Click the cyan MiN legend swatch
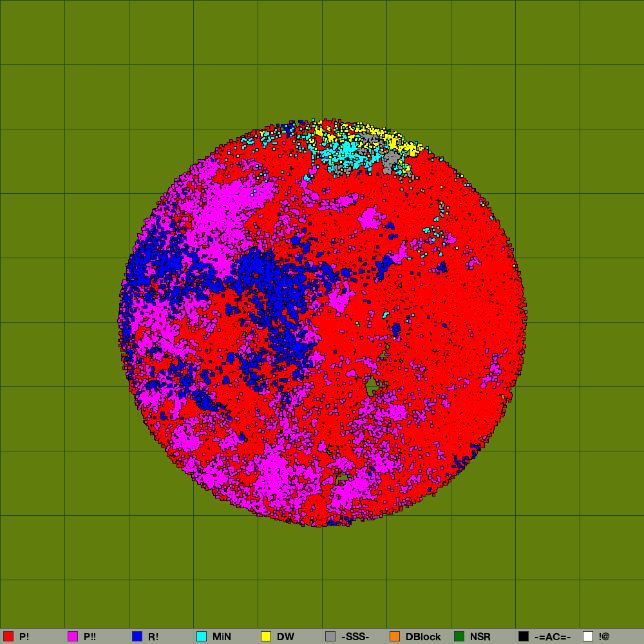The image size is (644, 644). [x=202, y=636]
